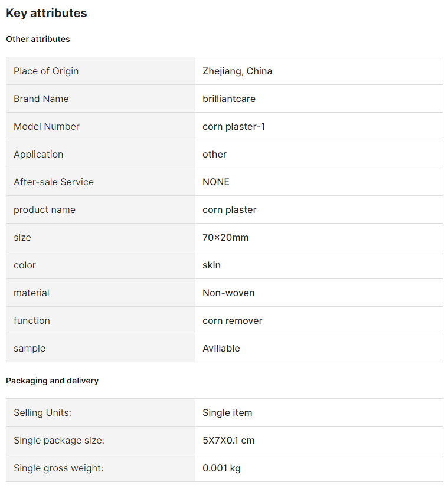Click the Aviliable sample value
The height and width of the screenshot is (492, 448).
pos(221,348)
